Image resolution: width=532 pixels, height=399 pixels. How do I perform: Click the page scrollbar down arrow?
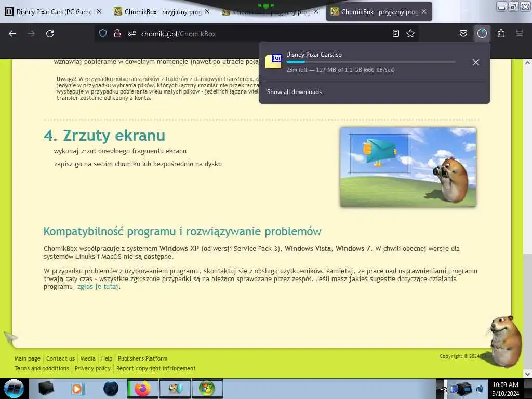[x=527, y=374]
